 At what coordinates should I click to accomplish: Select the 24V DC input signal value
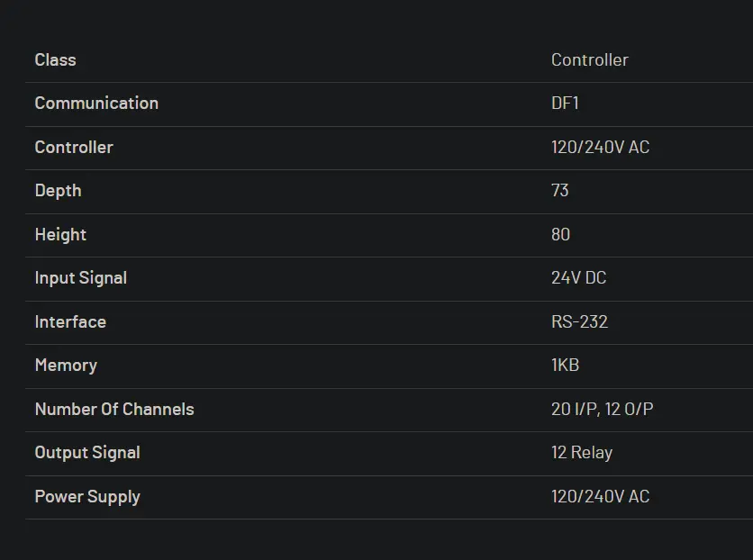pyautogui.click(x=578, y=277)
